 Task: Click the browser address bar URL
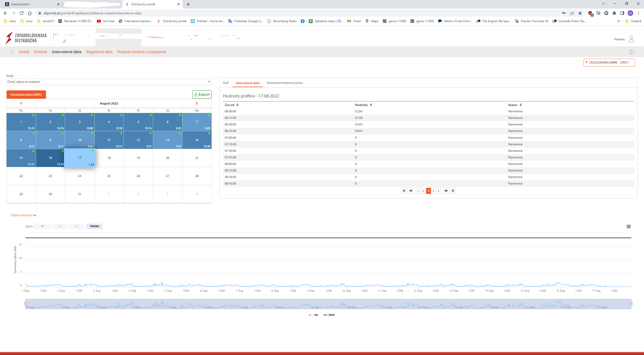coord(93,13)
